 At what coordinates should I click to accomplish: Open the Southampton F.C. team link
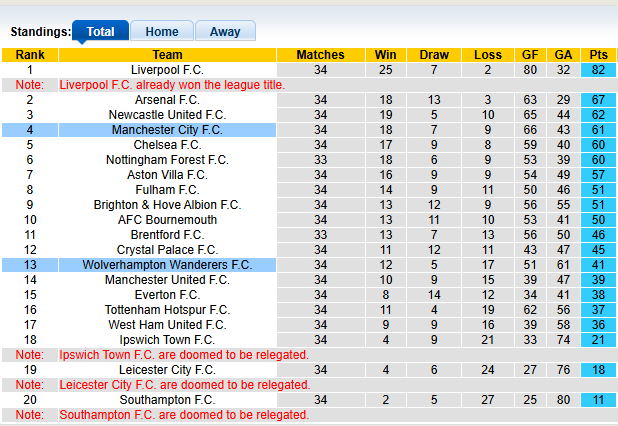tap(167, 400)
